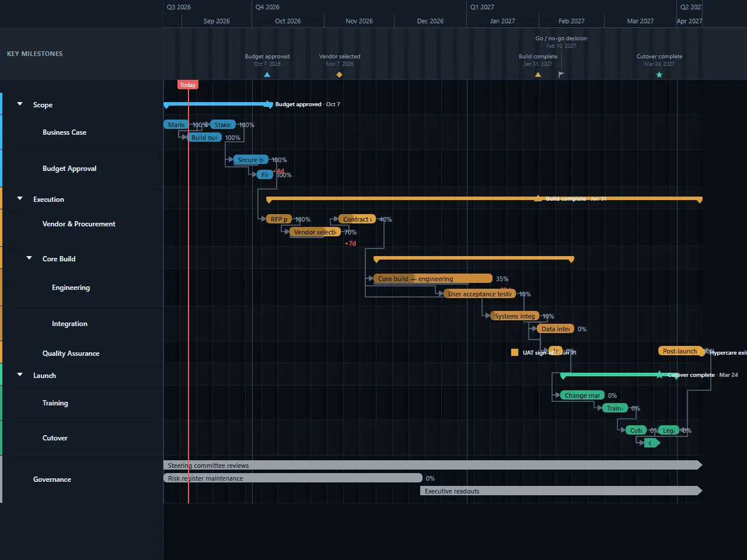747x560 pixels.
Task: Open the Risk register maintenance bar
Action: [x=293, y=478]
